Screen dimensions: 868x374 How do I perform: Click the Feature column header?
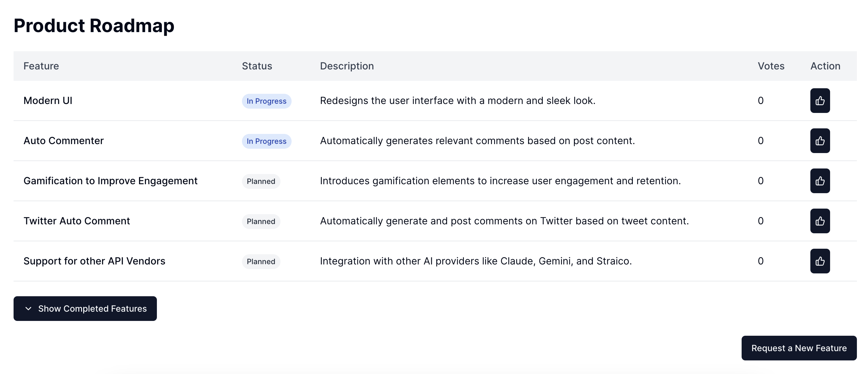tap(41, 66)
